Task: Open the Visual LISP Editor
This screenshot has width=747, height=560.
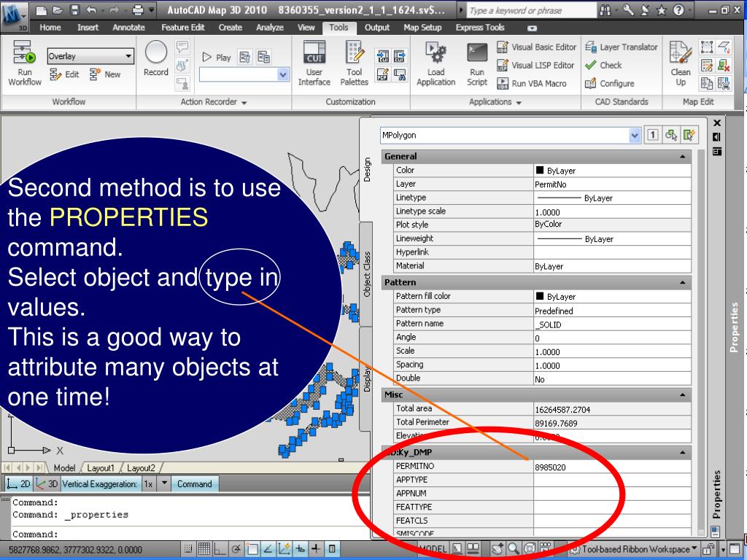Action: 535,65
